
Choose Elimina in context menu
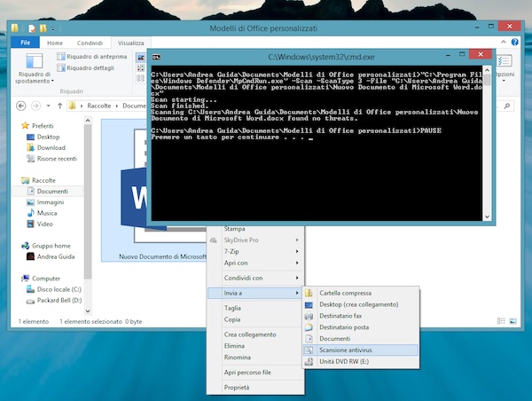[256, 346]
